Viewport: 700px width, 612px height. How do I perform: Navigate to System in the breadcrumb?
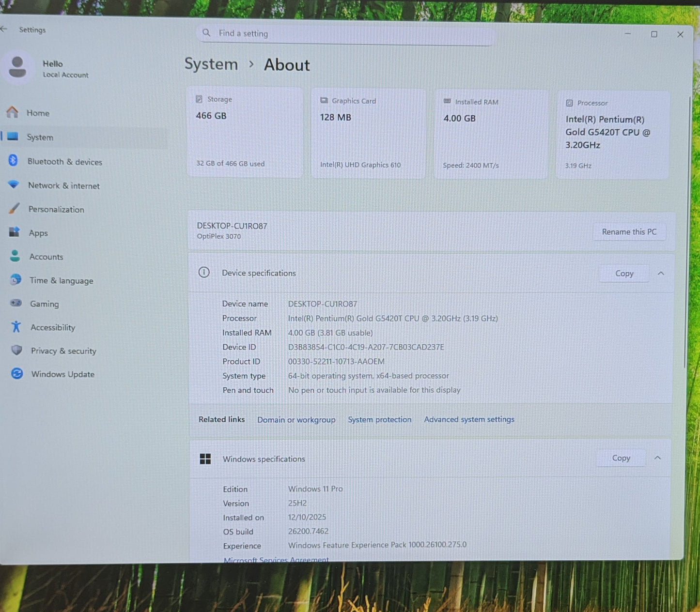coord(211,64)
